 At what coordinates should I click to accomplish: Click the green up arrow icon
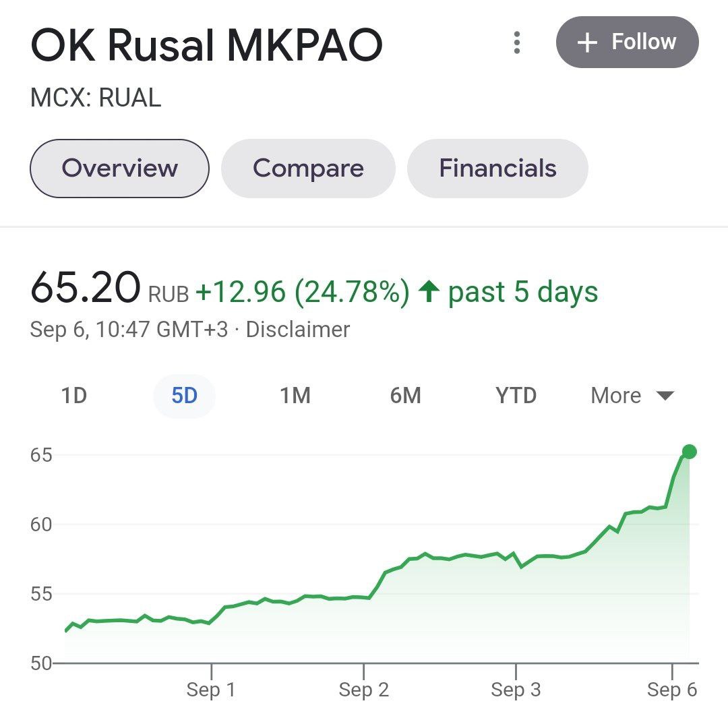[x=429, y=292]
